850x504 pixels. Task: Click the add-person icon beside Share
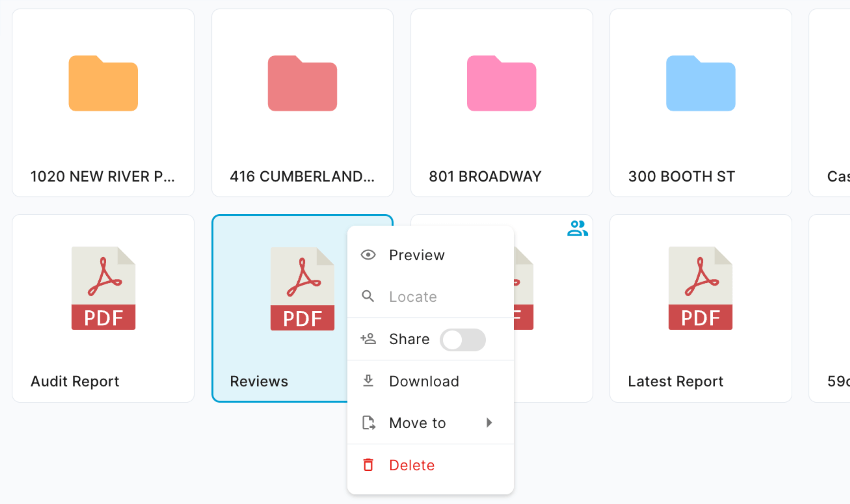[368, 339]
